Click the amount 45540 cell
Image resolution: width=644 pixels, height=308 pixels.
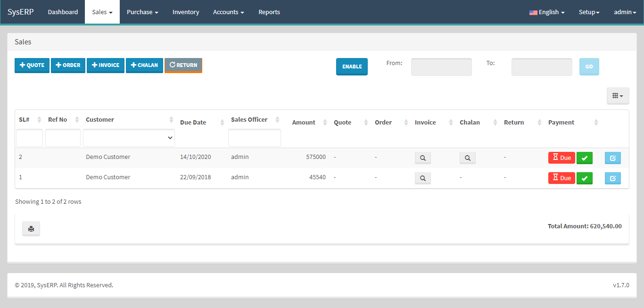(317, 177)
